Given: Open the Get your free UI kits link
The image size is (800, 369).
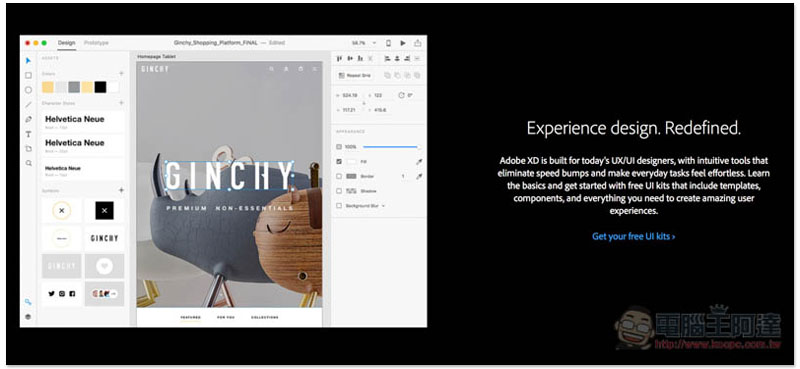Looking at the screenshot, I should click(634, 236).
